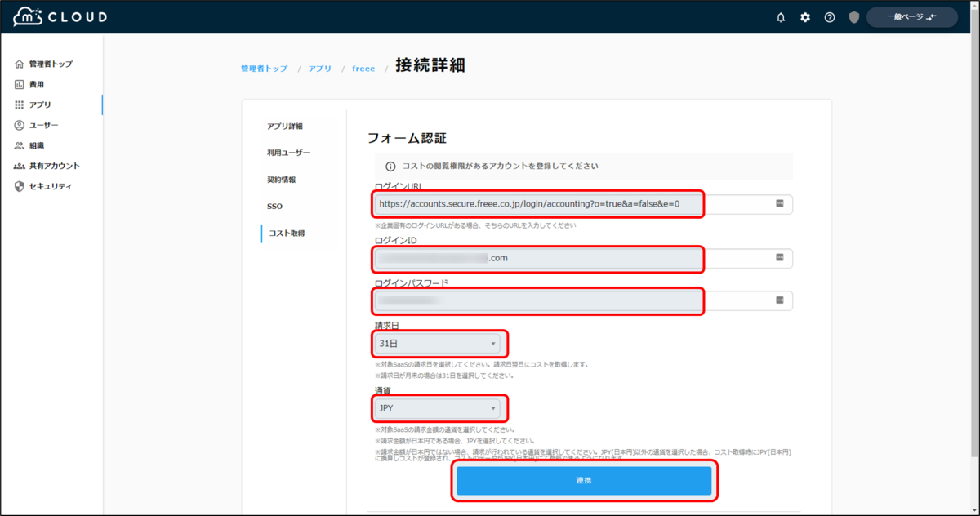980x516 pixels.
Task: Switch to 一般ページ view
Action: pyautogui.click(x=912, y=17)
